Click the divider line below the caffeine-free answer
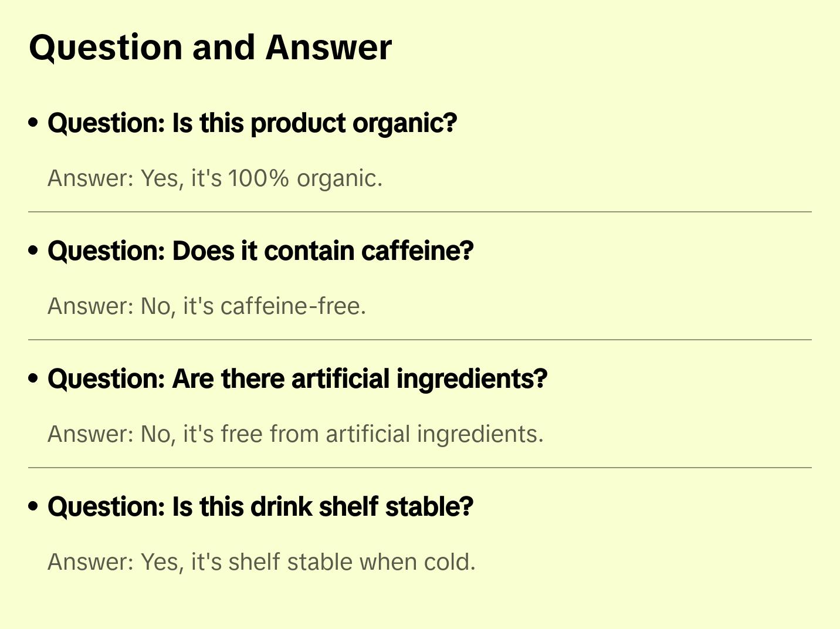The height and width of the screenshot is (629, 840). pyautogui.click(x=420, y=340)
